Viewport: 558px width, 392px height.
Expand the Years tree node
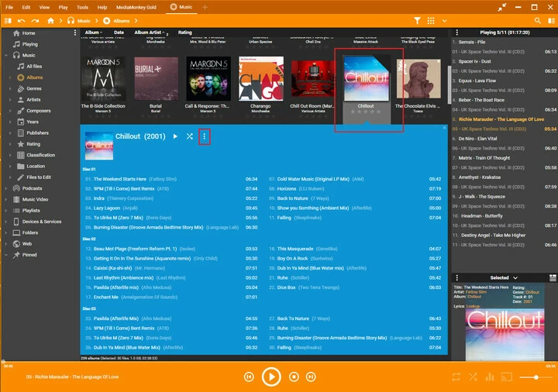coord(10,122)
